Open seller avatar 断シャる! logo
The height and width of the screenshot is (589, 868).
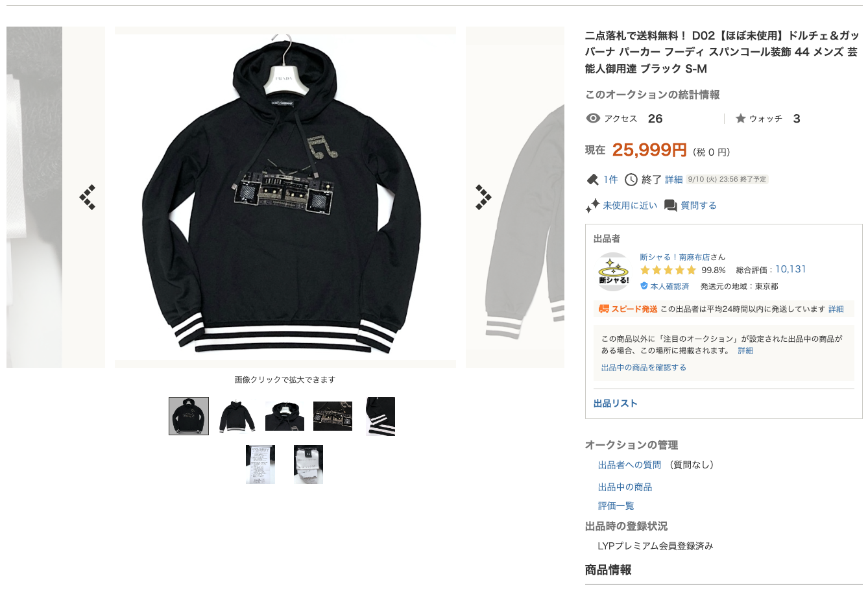click(x=613, y=272)
